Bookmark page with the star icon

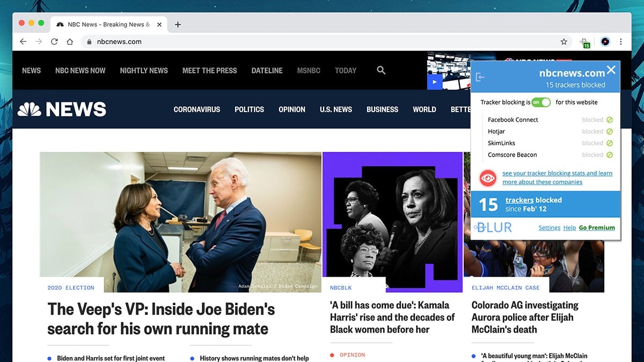(x=563, y=42)
